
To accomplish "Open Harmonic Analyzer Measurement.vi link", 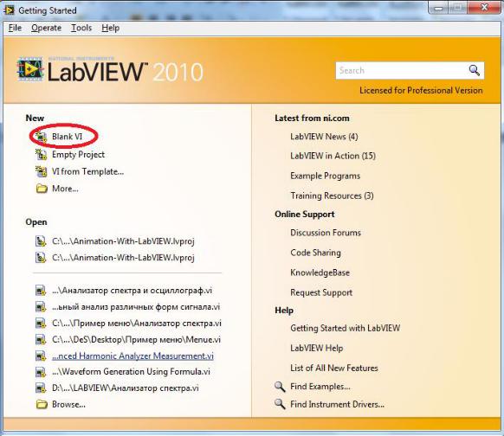I will [132, 356].
